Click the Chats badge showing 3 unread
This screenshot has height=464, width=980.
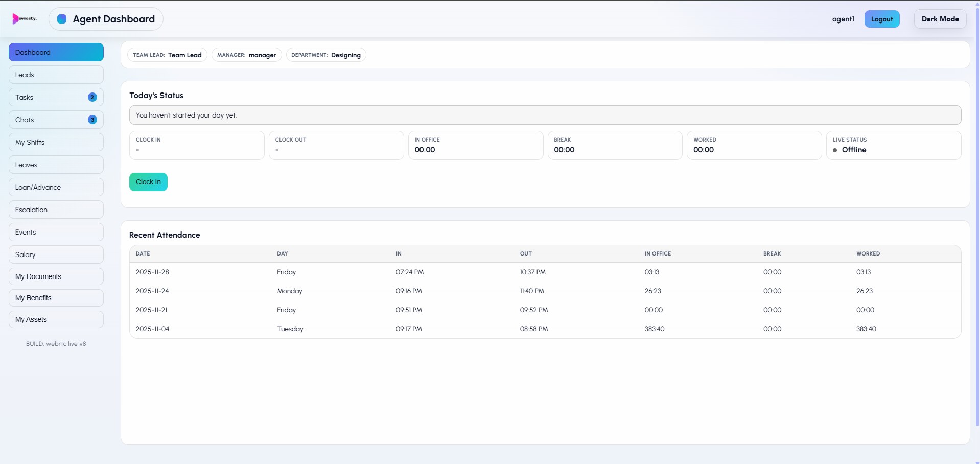tap(92, 120)
